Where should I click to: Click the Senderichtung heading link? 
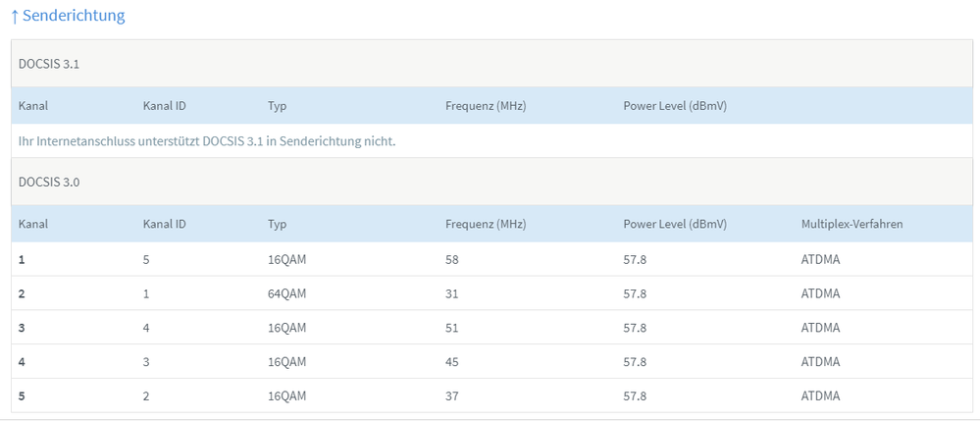pyautogui.click(x=74, y=16)
